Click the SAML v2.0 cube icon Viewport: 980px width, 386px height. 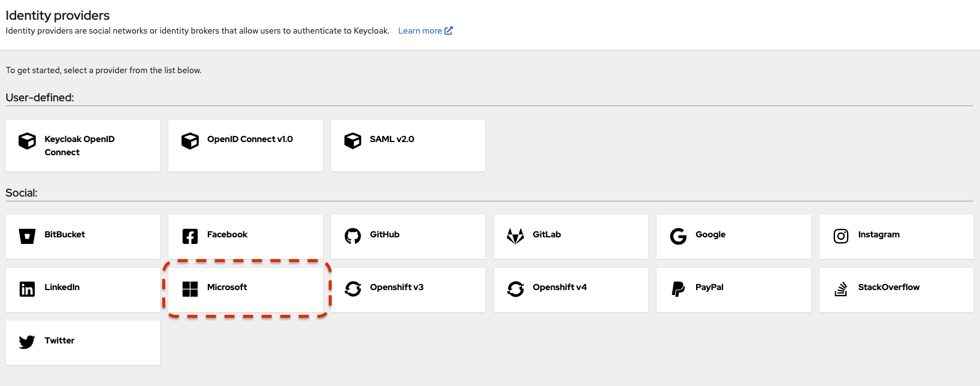click(353, 141)
